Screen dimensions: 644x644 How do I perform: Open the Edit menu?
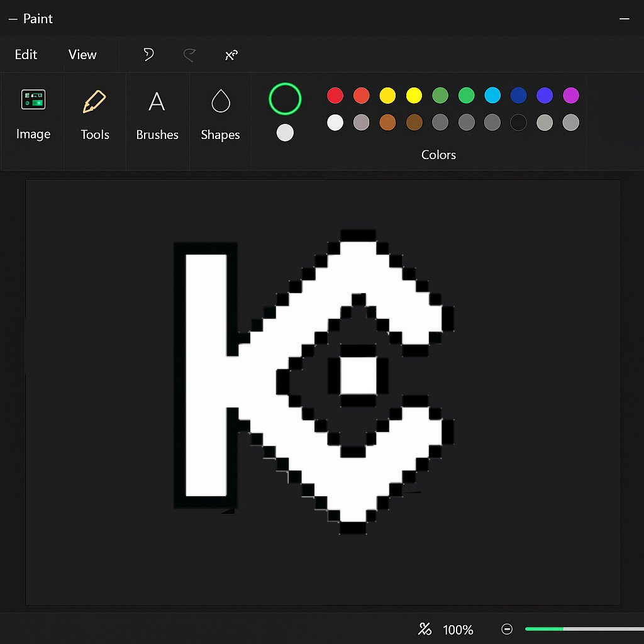pyautogui.click(x=26, y=54)
